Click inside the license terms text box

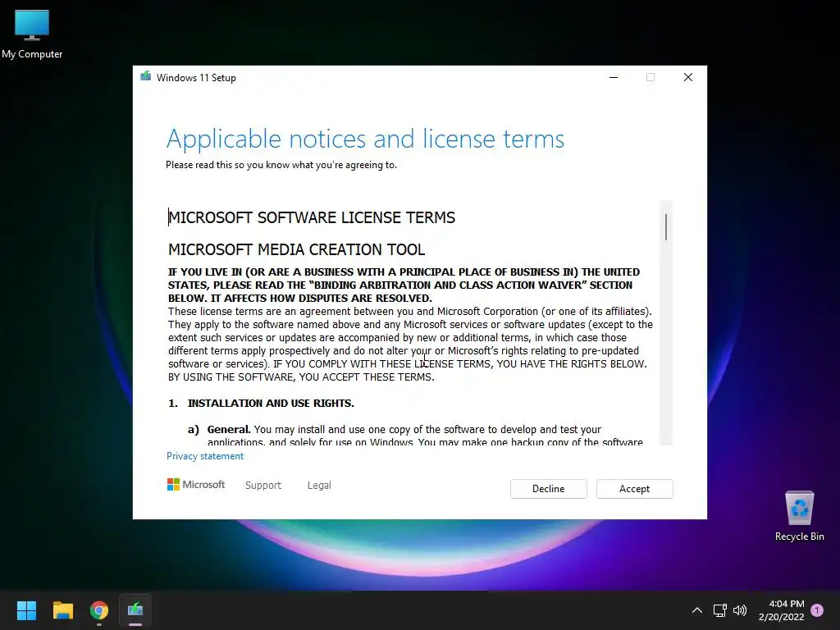click(x=413, y=323)
